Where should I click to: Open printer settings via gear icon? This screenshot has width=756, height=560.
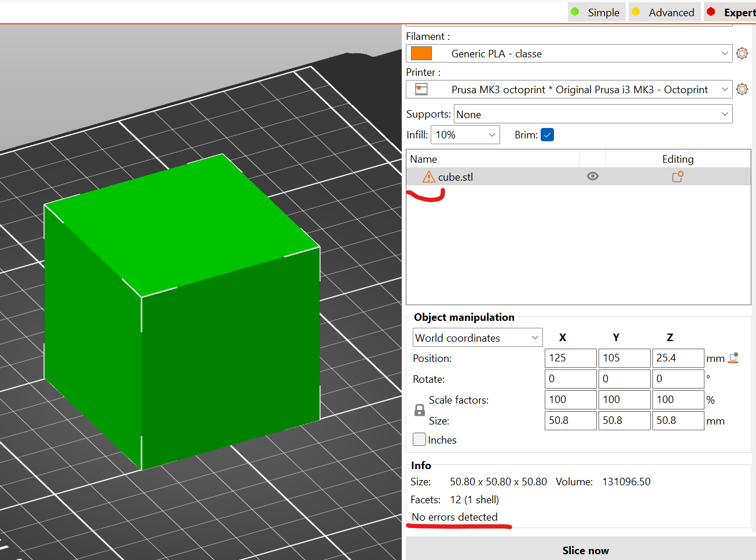tap(742, 89)
